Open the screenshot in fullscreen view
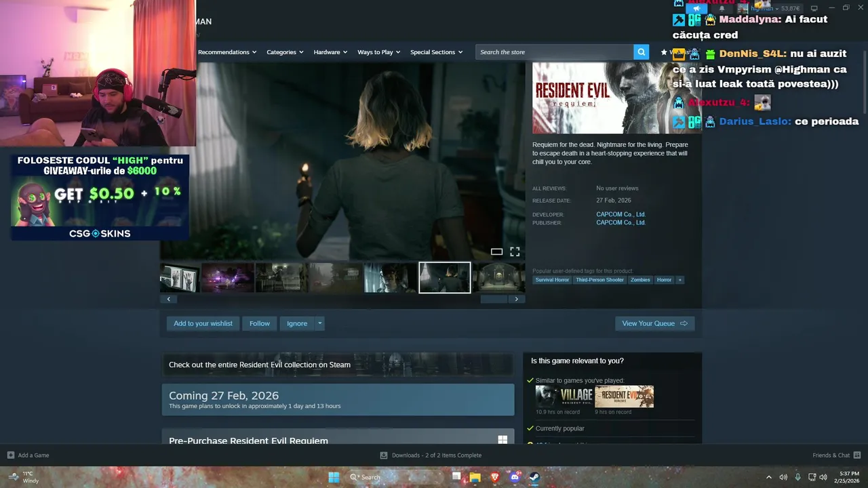The height and width of the screenshot is (488, 868). (515, 251)
